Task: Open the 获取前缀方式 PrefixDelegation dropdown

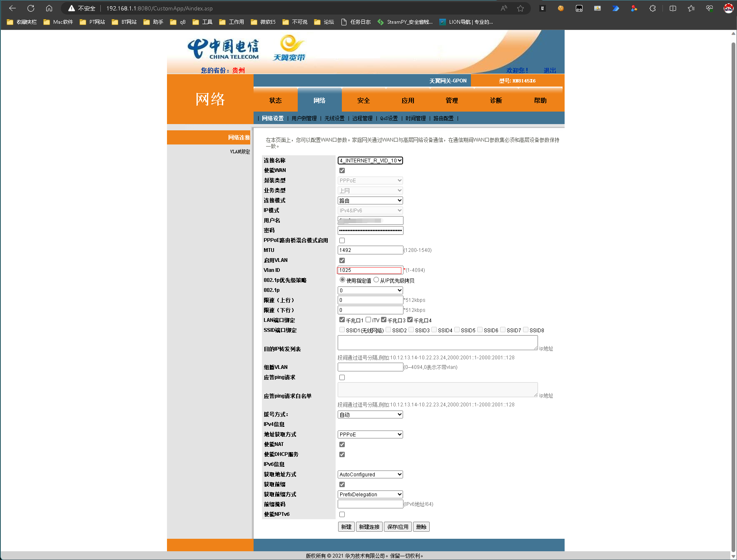Action: click(370, 495)
